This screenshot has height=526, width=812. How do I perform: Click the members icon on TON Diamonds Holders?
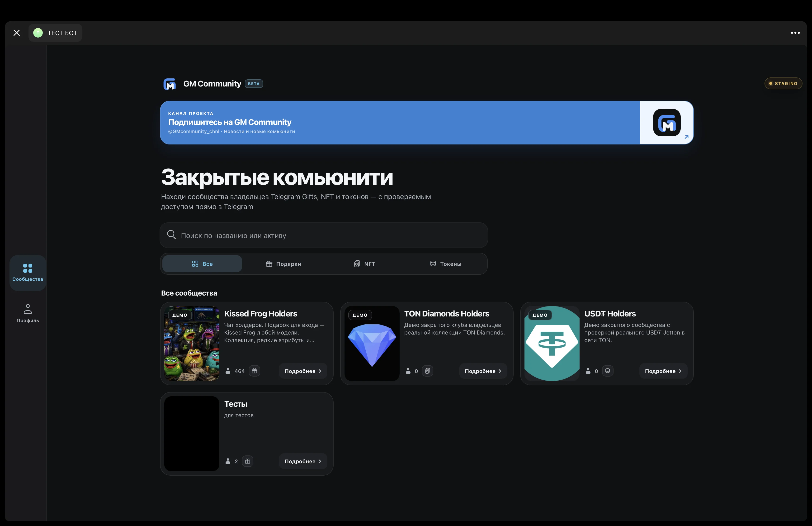pyautogui.click(x=408, y=371)
